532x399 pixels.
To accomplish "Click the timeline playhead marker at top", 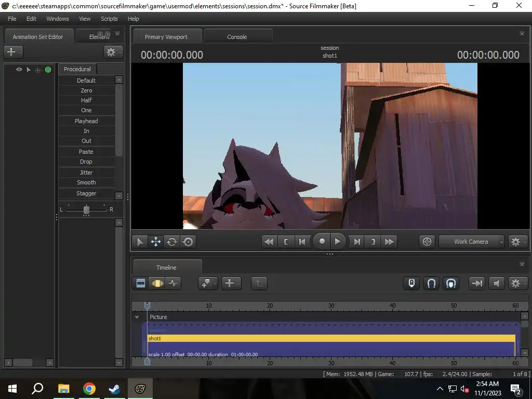I will click(147, 305).
